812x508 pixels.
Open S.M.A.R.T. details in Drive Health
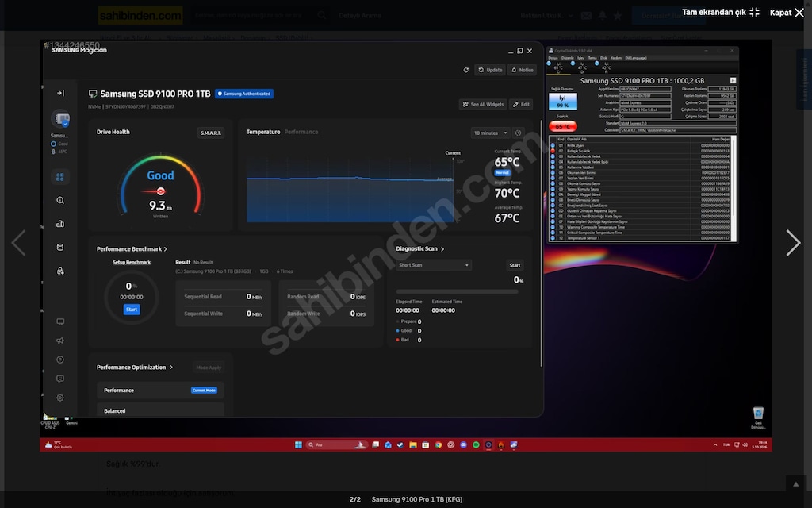[x=210, y=133]
